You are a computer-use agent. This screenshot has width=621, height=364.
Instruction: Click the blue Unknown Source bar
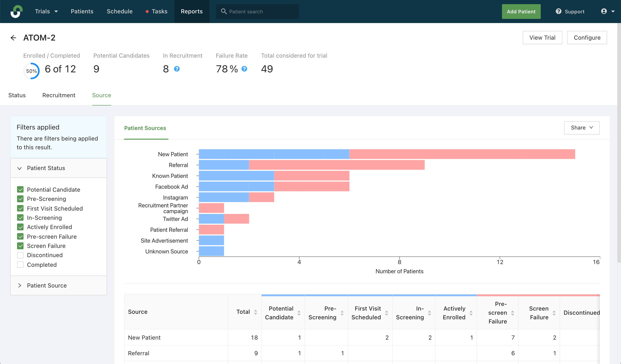tap(212, 251)
